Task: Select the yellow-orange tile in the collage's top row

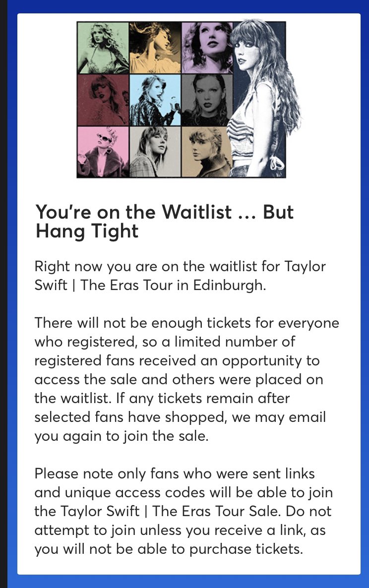Action: pyautogui.click(x=155, y=48)
